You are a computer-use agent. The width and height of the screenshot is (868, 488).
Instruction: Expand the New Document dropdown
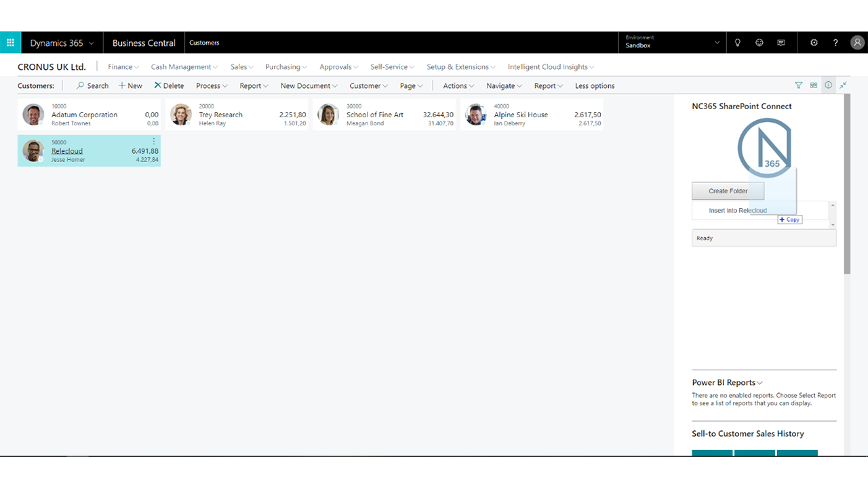309,86
